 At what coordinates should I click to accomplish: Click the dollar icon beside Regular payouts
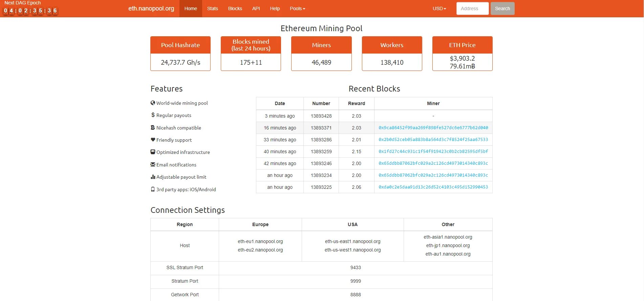point(153,115)
